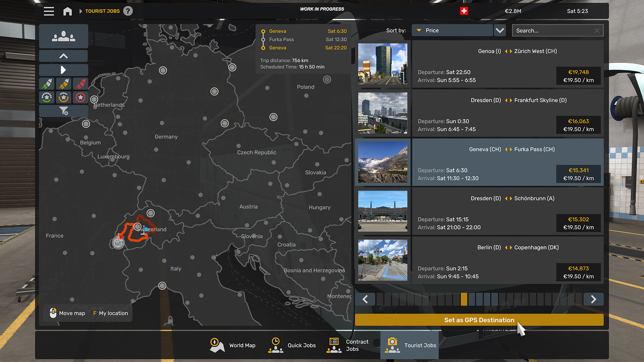
Task: Click the Zürich West skyscraper thumbnail
Action: click(x=383, y=64)
